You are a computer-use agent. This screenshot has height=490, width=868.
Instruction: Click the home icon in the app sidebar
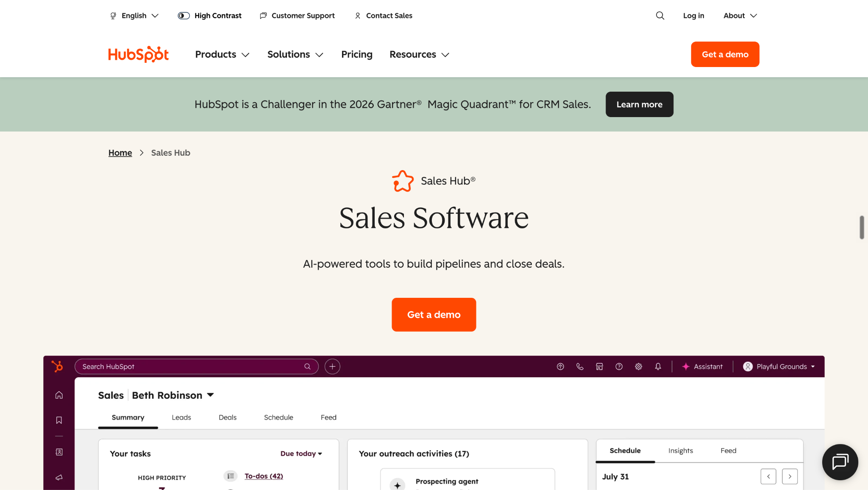[x=59, y=395]
